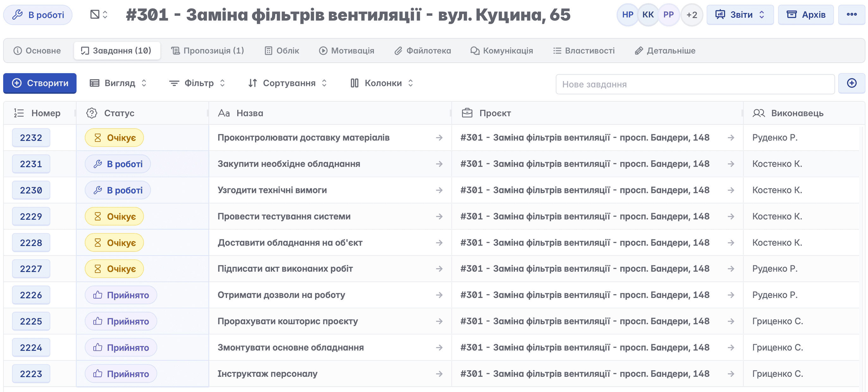Viewport: 868px width, 392px height.
Task: Click the Створити create button
Action: coord(40,83)
